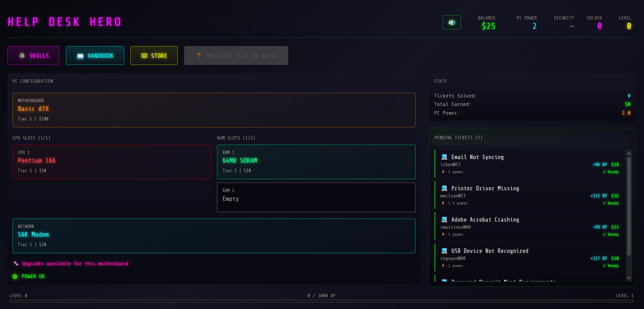Viewport: 644px width, 309px height.
Task: Open the USB Device Not Recognized ticket
Action: click(530, 258)
